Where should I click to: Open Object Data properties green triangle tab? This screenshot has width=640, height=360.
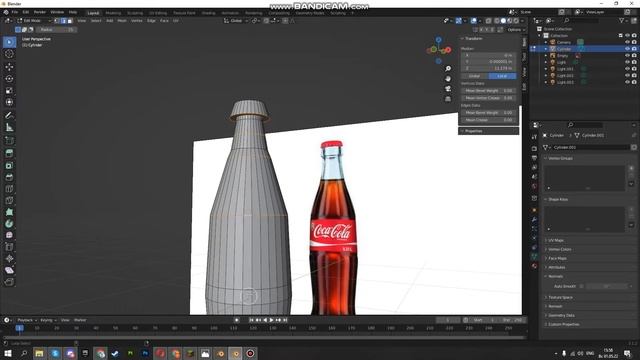point(534,256)
